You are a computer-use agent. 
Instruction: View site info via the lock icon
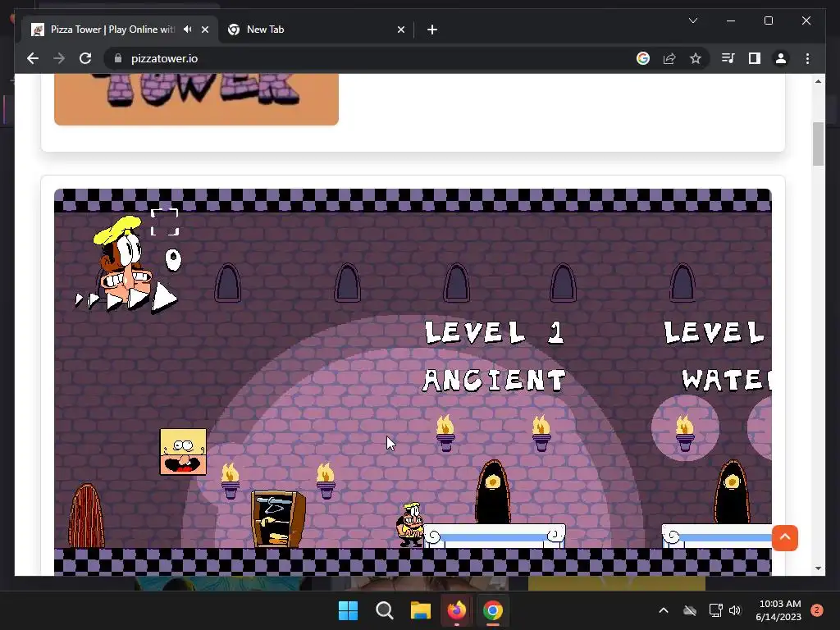point(118,58)
